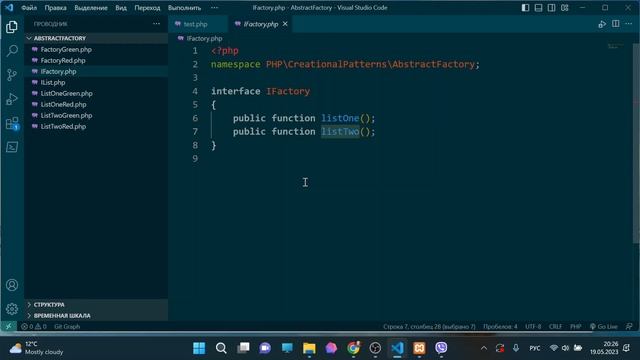This screenshot has height=360, width=640.
Task: Change indentation via Пробелов: 4
Action: [x=500, y=327]
